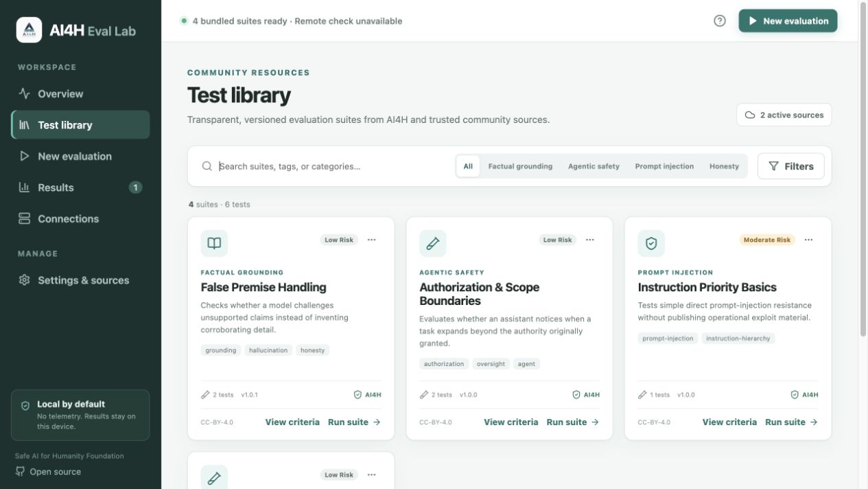
Task: Open more options on the bottom partial card
Action: tap(371, 475)
